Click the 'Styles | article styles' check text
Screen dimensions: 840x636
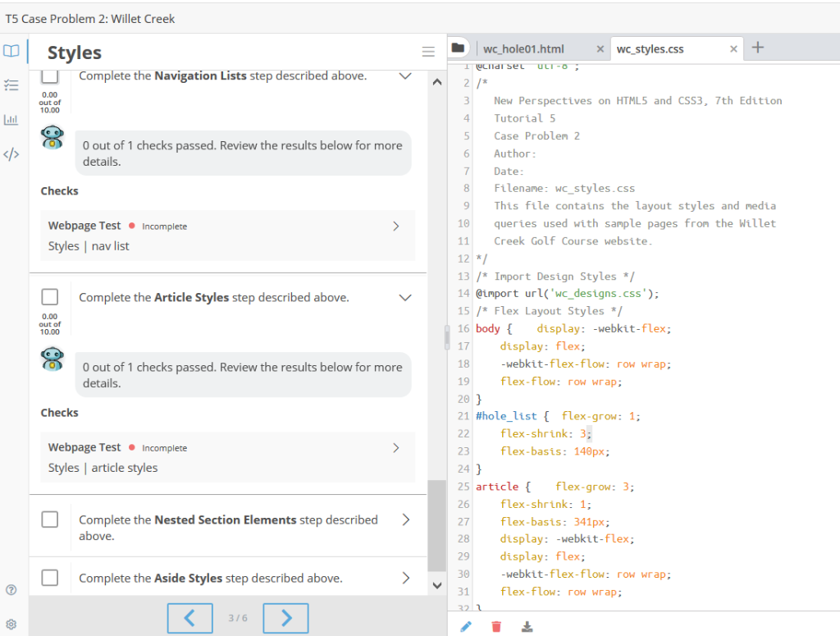tap(103, 468)
